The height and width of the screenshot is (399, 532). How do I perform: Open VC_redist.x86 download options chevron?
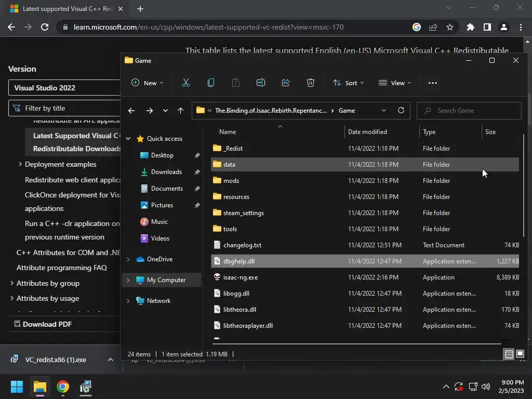click(x=111, y=360)
